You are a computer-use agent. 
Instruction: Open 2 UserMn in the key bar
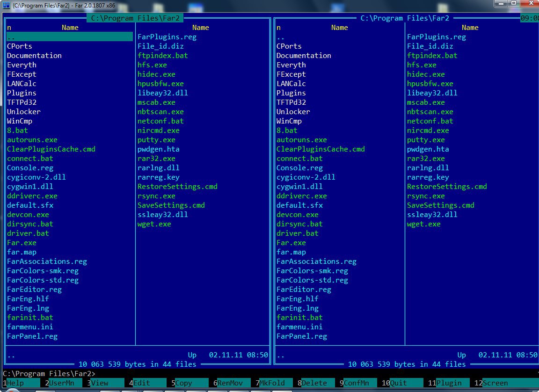pos(64,383)
